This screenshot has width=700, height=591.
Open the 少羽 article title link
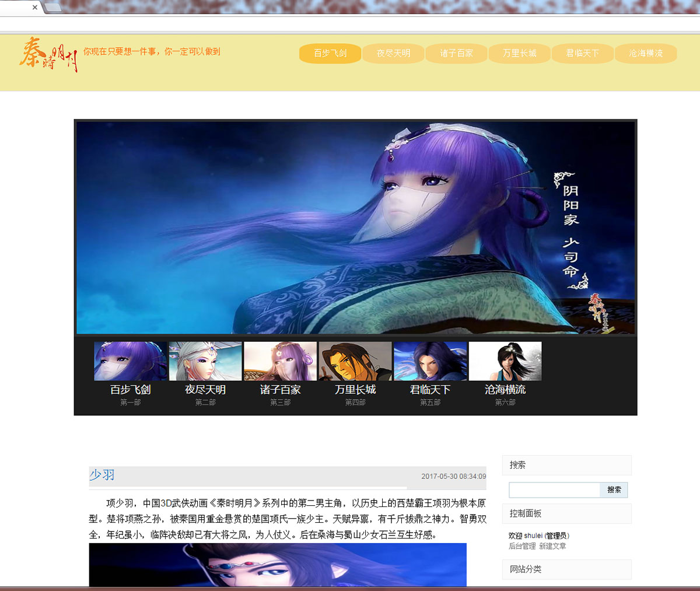(x=101, y=475)
